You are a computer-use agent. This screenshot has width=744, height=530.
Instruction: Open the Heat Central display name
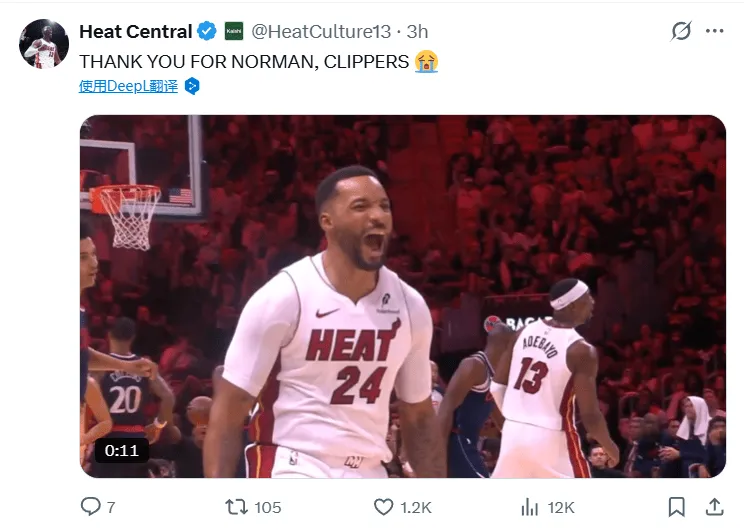[135, 31]
